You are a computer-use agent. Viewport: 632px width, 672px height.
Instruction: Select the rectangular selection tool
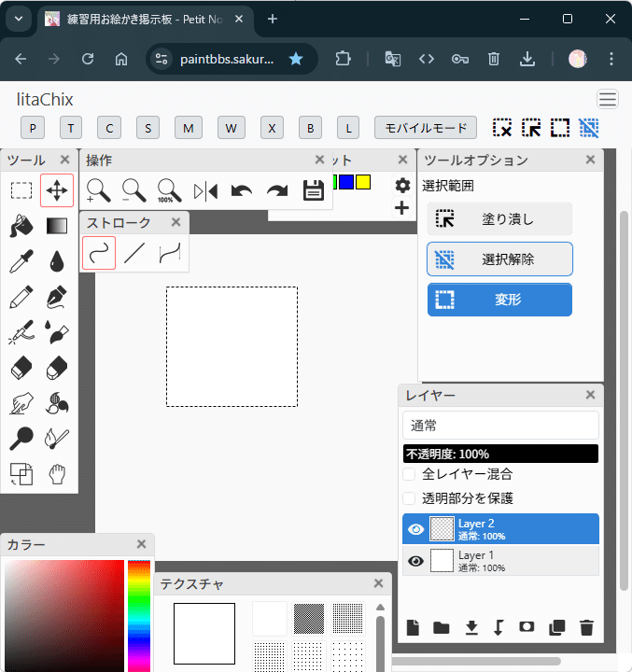21,190
